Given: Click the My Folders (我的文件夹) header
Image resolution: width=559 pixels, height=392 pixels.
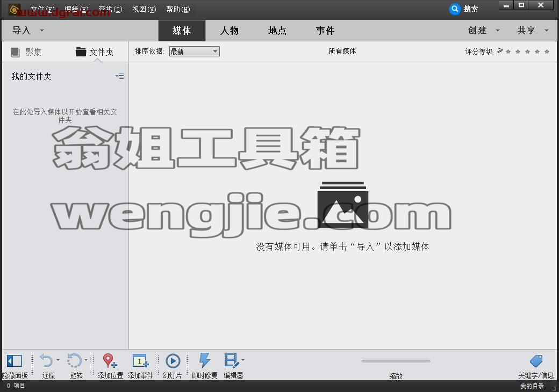Looking at the screenshot, I should click(x=31, y=76).
